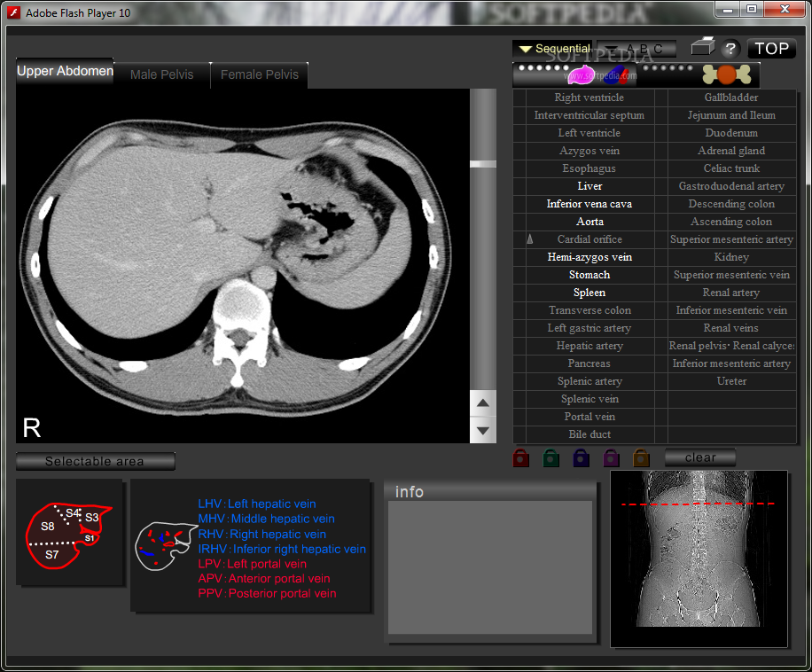The height and width of the screenshot is (672, 812).
Task: Toggle Stomach in the organ list
Action: (589, 275)
